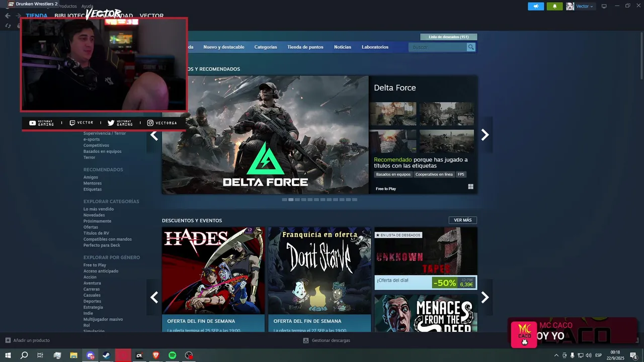
Task: Click the 'Cooperativos en línea' tag
Action: pos(434,174)
